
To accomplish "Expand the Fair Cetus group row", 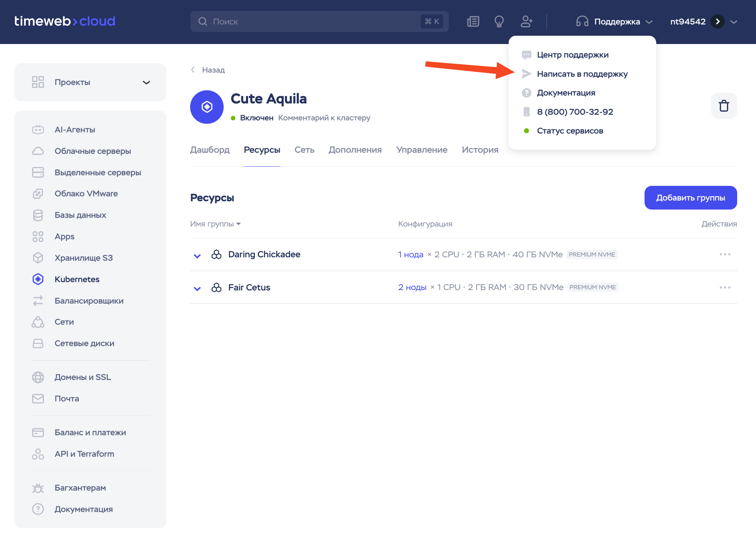I will [x=197, y=288].
